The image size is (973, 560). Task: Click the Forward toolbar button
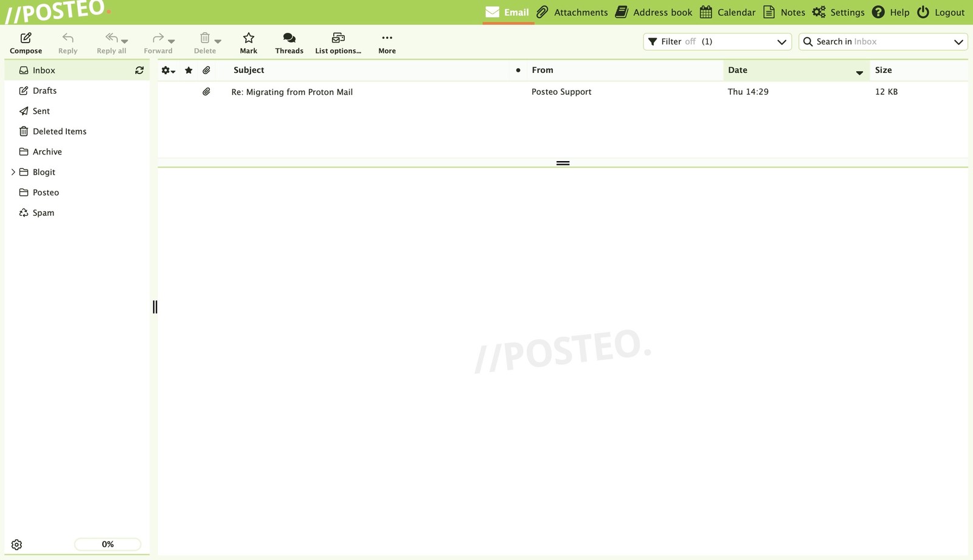tap(158, 43)
